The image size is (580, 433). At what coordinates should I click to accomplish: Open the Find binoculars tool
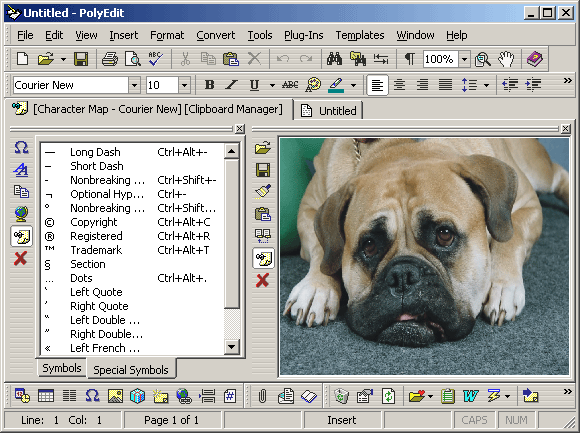[334, 59]
